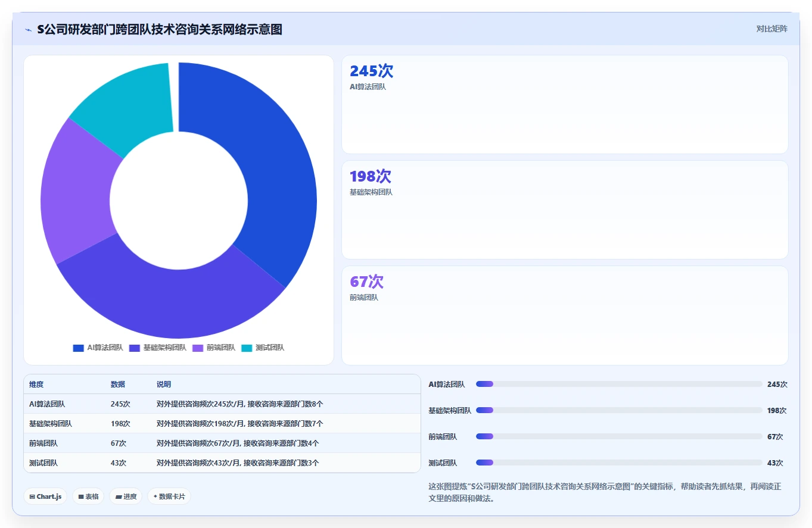Viewport: 812px width, 528px height.
Task: Click the summary paragraph starting 这张图提炼
Action: tap(605, 492)
